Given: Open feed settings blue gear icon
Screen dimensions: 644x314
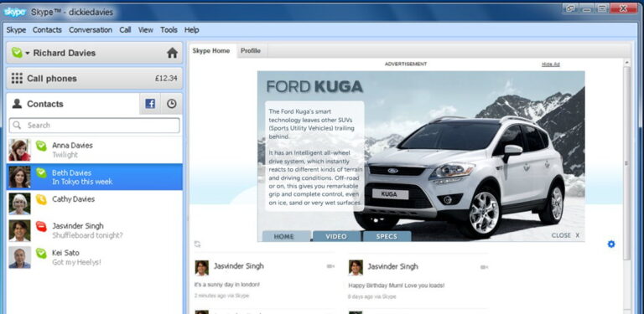Looking at the screenshot, I should click(611, 244).
